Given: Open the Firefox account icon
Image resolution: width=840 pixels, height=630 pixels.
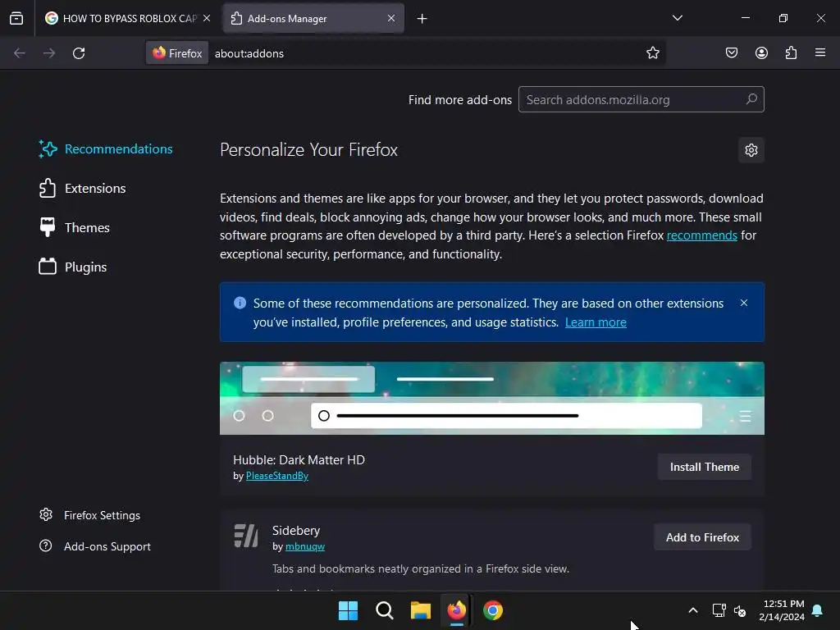Looking at the screenshot, I should (761, 53).
